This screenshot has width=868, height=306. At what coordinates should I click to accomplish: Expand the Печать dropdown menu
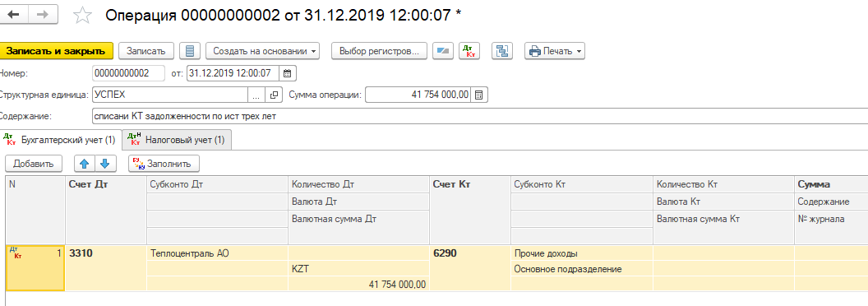pyautogui.click(x=555, y=51)
